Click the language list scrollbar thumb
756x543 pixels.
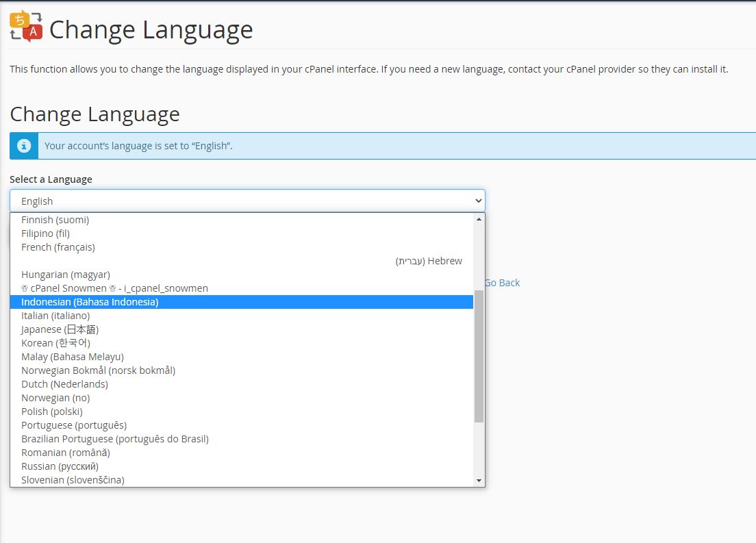point(479,356)
